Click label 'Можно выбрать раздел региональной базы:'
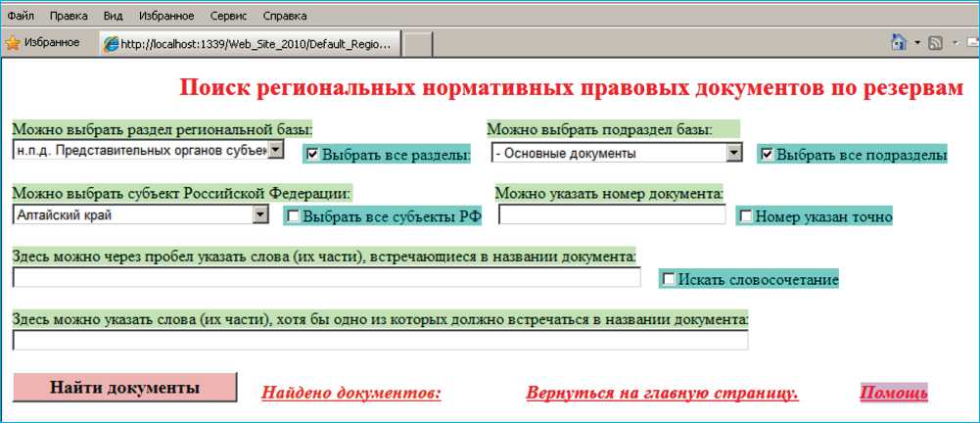980x423 pixels. click(163, 130)
